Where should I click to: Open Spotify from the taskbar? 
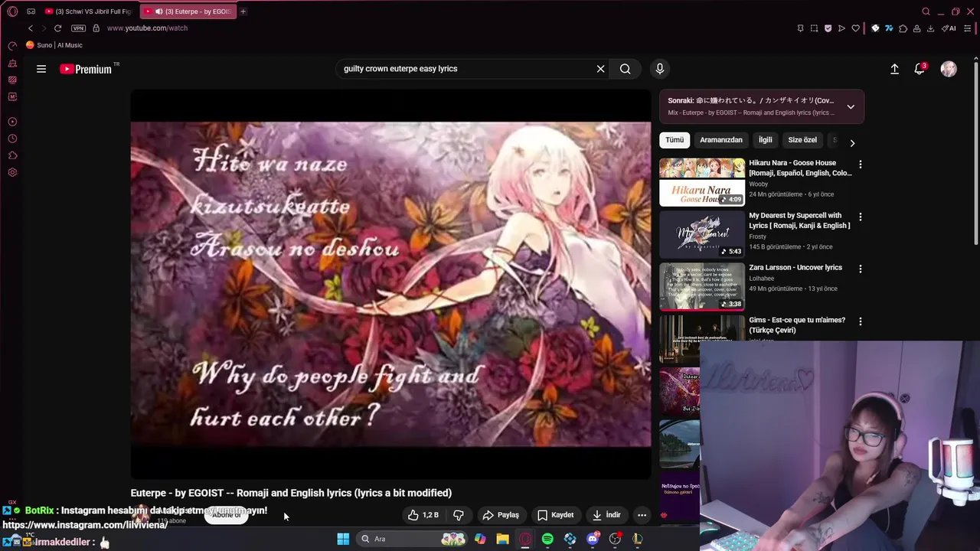tap(547, 539)
